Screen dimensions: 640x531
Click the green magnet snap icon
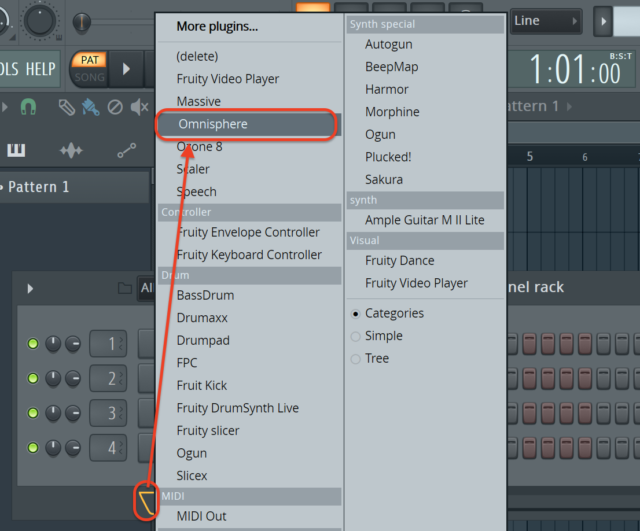point(28,106)
